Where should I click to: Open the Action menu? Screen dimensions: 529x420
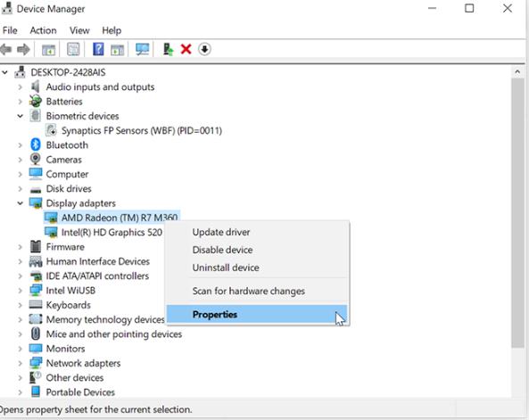click(x=43, y=30)
